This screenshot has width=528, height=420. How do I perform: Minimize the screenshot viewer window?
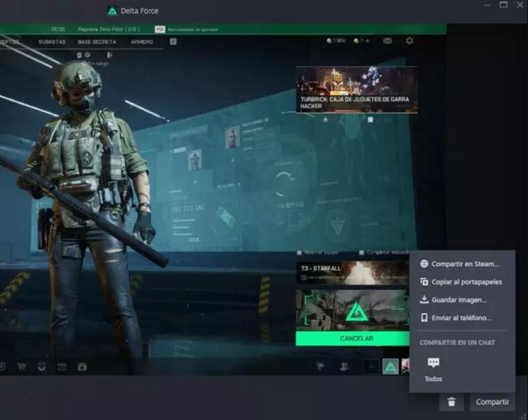[487, 5]
